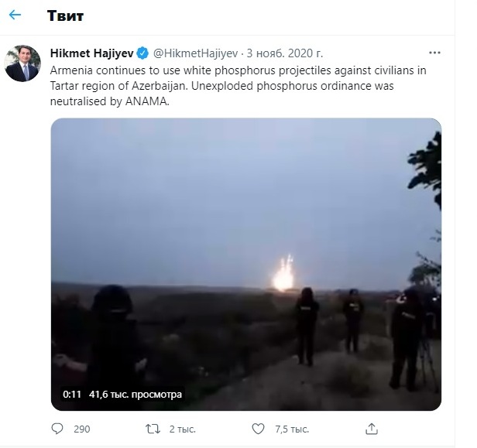Open the share icon menu

(371, 428)
